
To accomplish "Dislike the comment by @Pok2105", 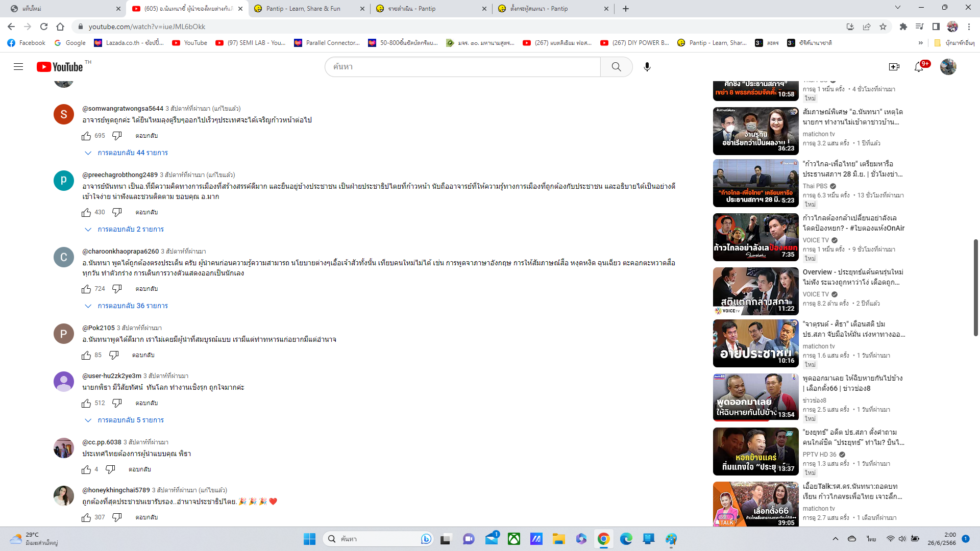I will (114, 355).
